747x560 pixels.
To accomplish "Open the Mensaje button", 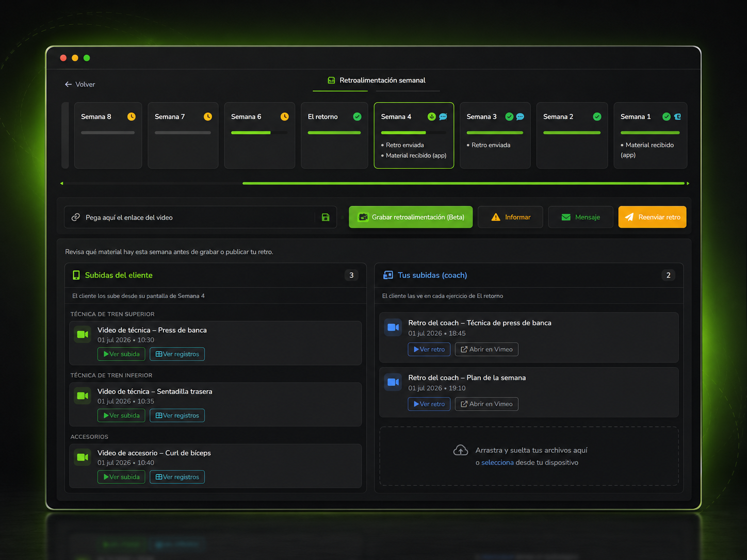I will 581,217.
